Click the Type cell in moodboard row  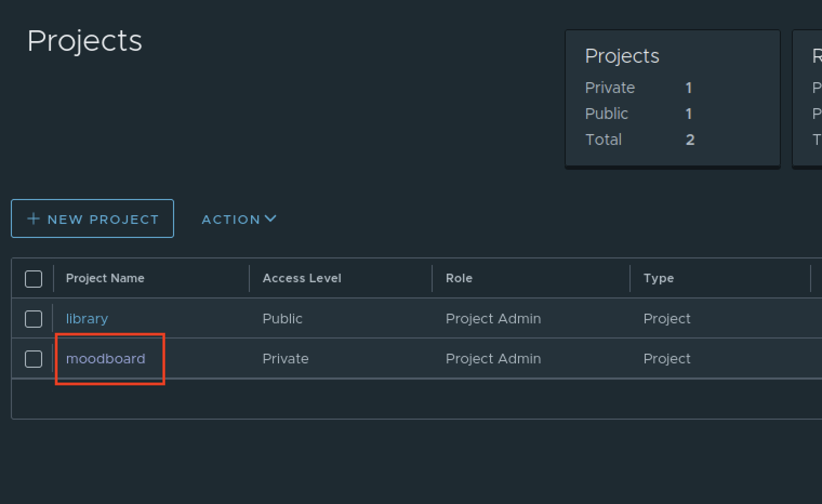[x=667, y=359]
